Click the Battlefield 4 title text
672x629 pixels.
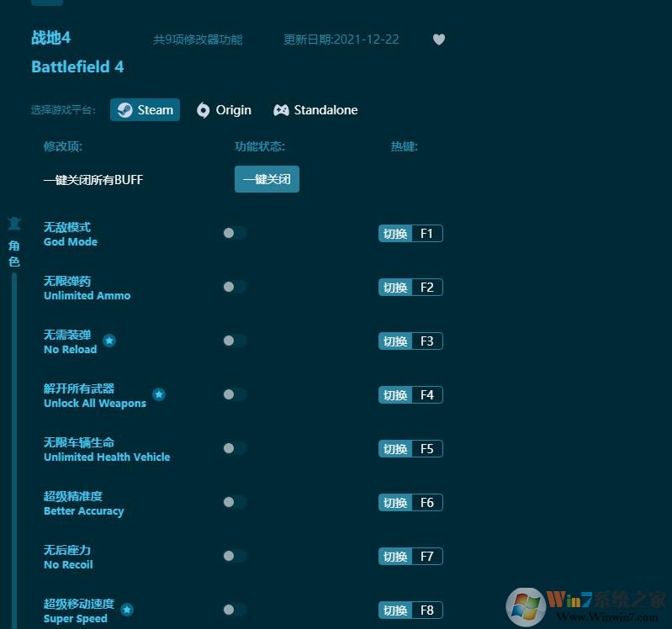tap(77, 66)
